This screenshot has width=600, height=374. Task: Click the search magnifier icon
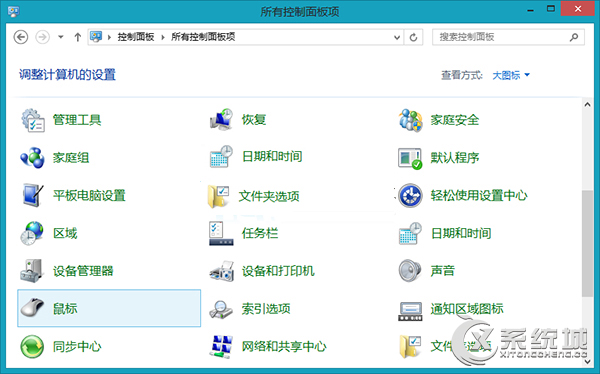tap(574, 37)
